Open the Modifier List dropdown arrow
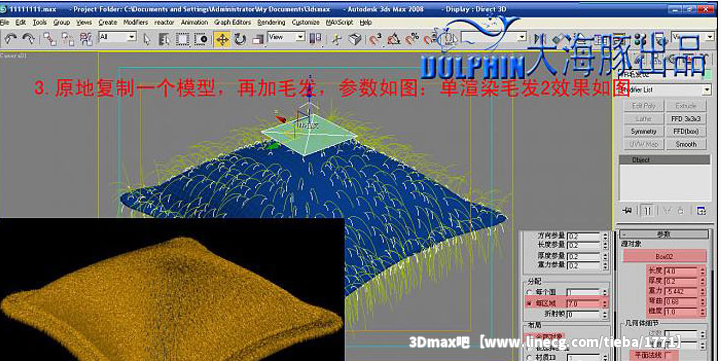Image resolution: width=721 pixels, height=361 pixels. tap(707, 90)
